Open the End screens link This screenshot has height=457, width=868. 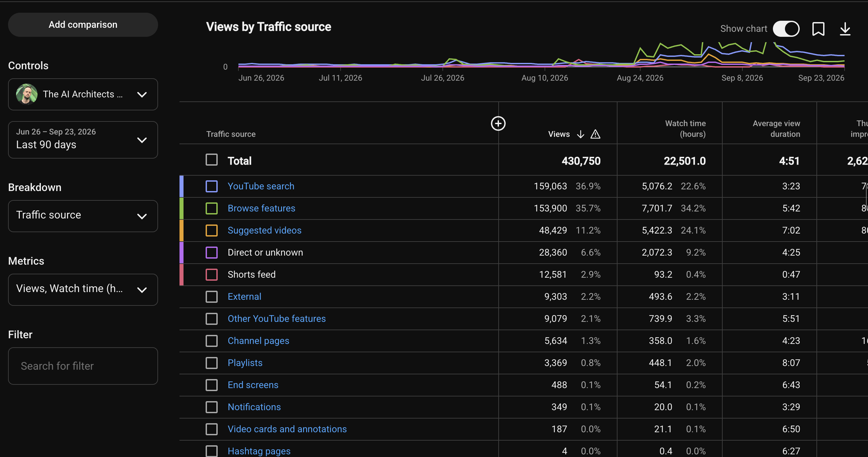click(x=253, y=385)
